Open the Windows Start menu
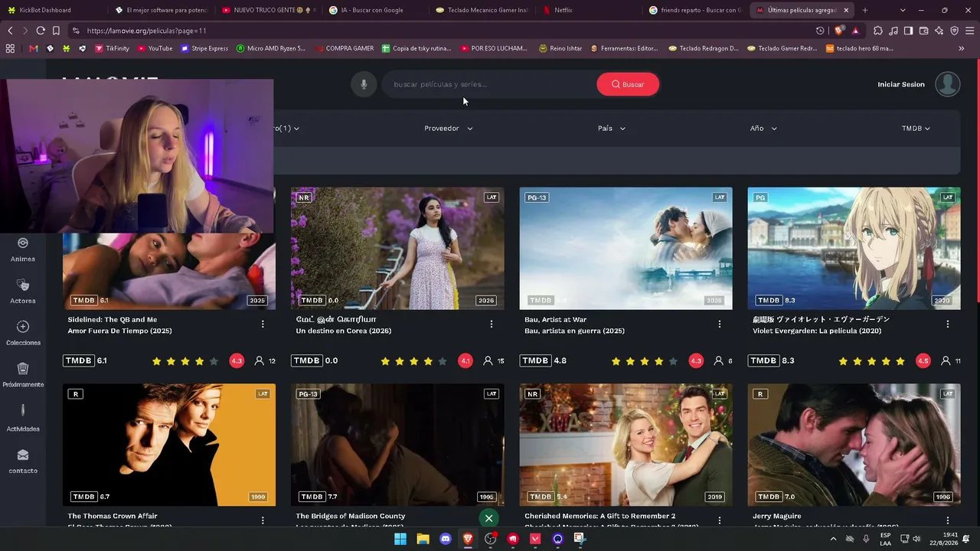Screen dimensions: 980x551 [x=400, y=539]
